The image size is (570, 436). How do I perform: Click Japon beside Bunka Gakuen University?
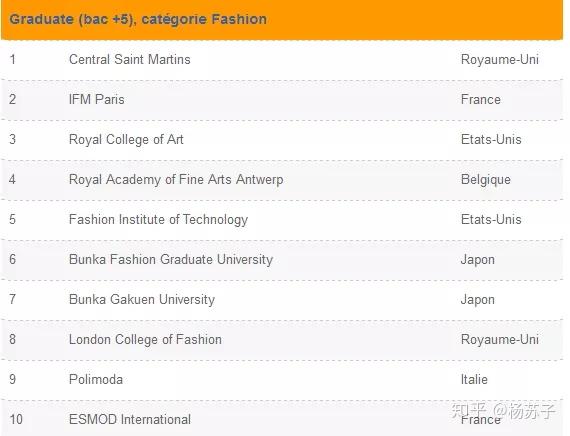[x=478, y=300]
